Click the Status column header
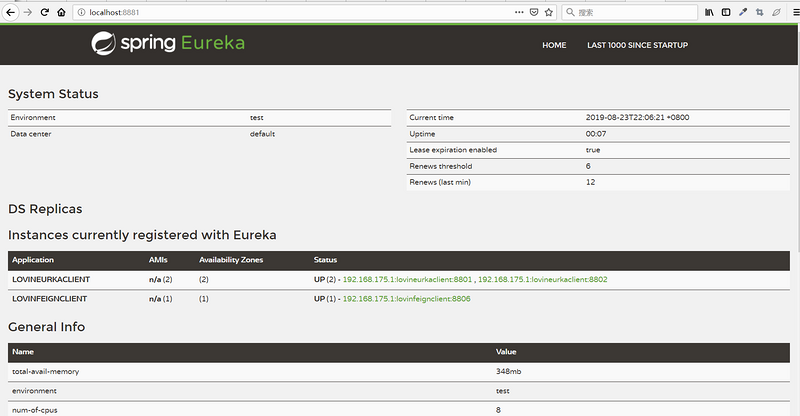 coord(325,260)
